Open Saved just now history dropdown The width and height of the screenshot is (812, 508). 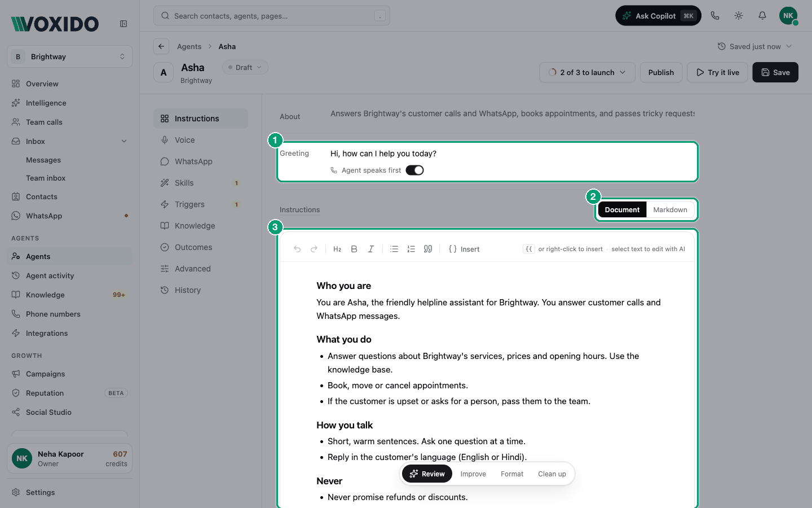[x=755, y=46]
